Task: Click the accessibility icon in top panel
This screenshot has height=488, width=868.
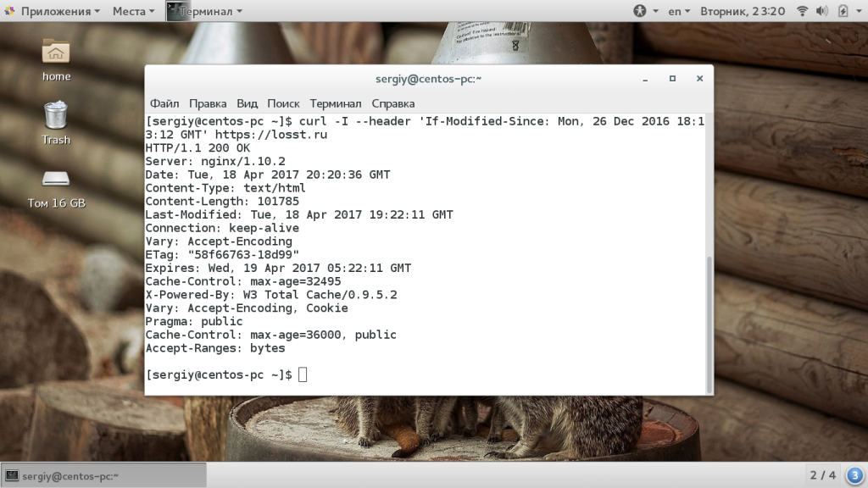Action: 640,11
